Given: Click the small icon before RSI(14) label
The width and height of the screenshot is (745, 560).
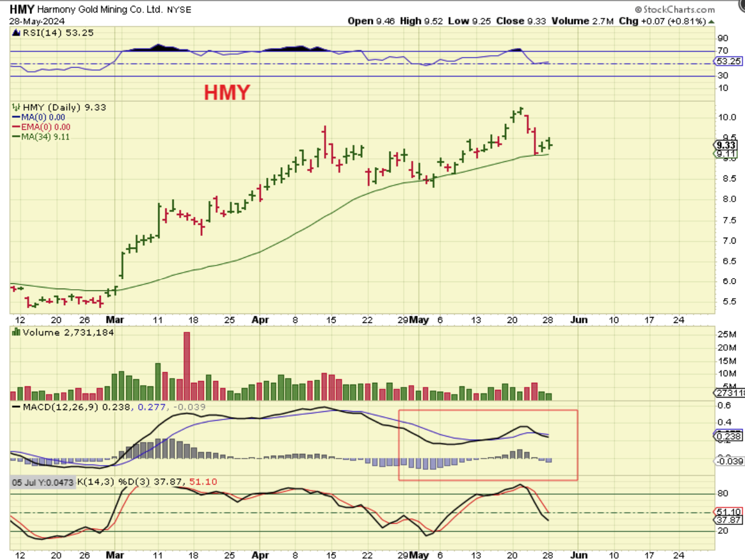Looking at the screenshot, I should point(15,31).
